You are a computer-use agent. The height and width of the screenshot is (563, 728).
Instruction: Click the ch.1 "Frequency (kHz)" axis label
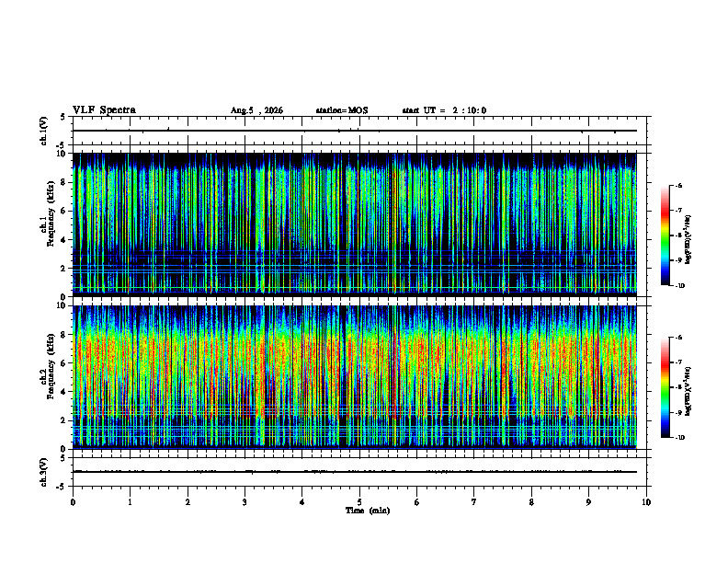tap(51, 213)
